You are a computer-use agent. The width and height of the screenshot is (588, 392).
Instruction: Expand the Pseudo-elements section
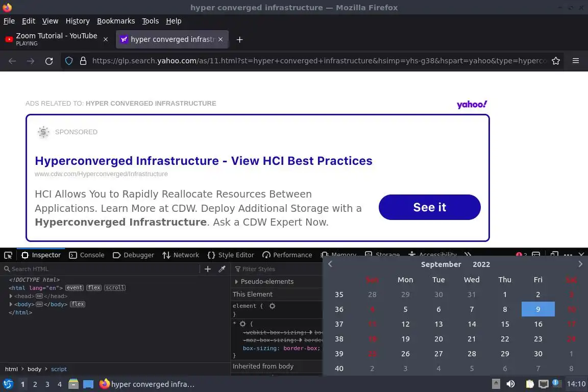236,282
